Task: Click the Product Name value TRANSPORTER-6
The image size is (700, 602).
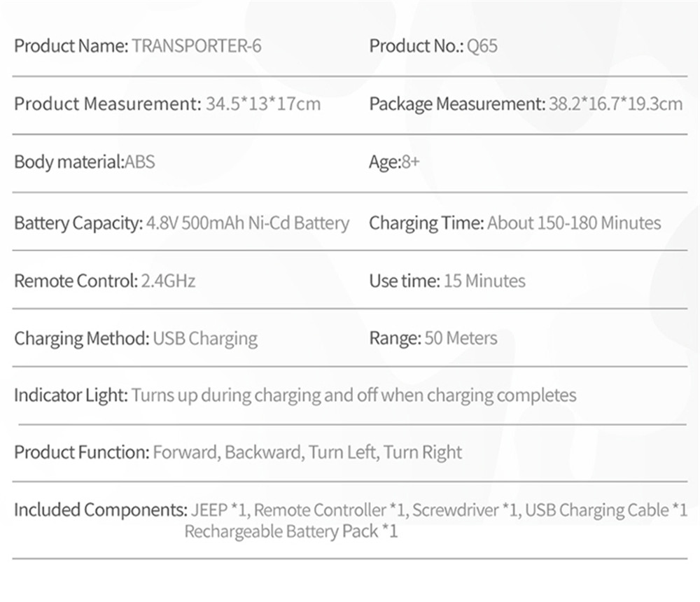Action: 197,47
